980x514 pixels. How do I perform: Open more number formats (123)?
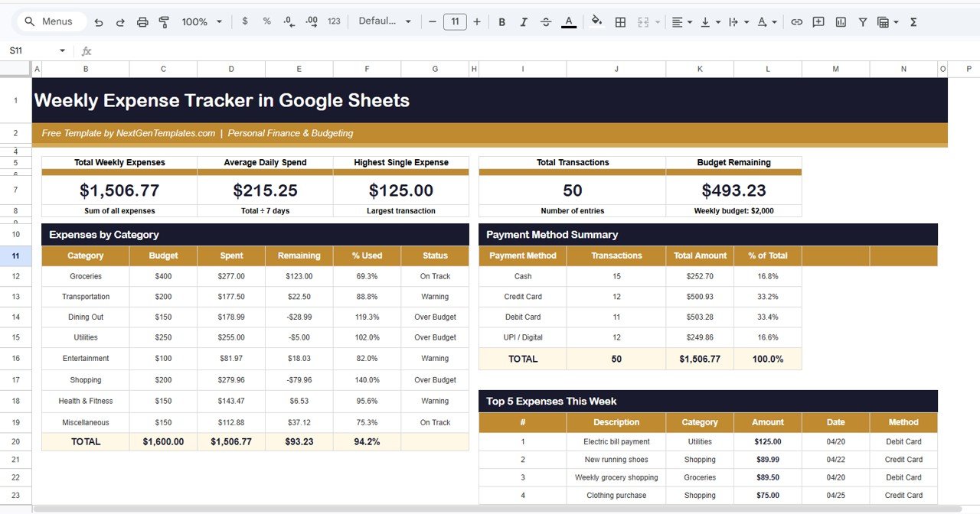point(334,21)
